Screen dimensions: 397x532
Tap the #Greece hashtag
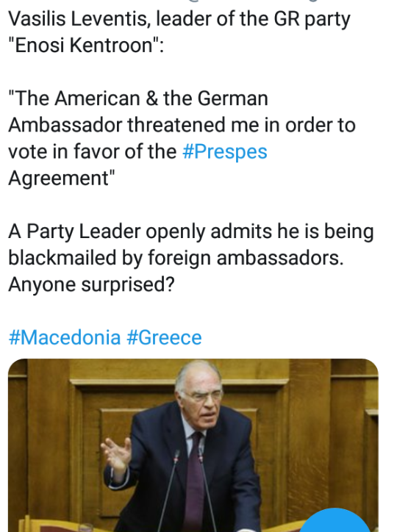click(164, 337)
